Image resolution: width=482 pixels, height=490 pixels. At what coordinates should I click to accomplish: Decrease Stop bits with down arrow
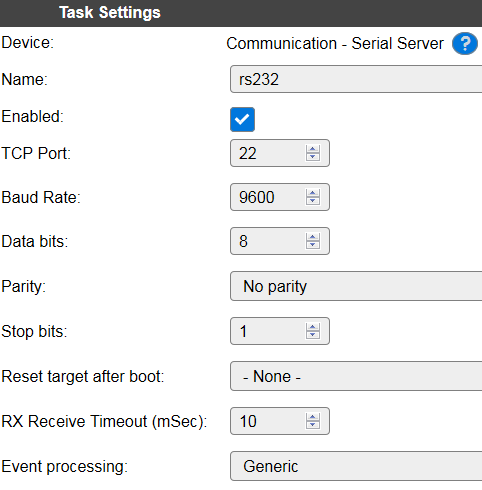click(313, 335)
